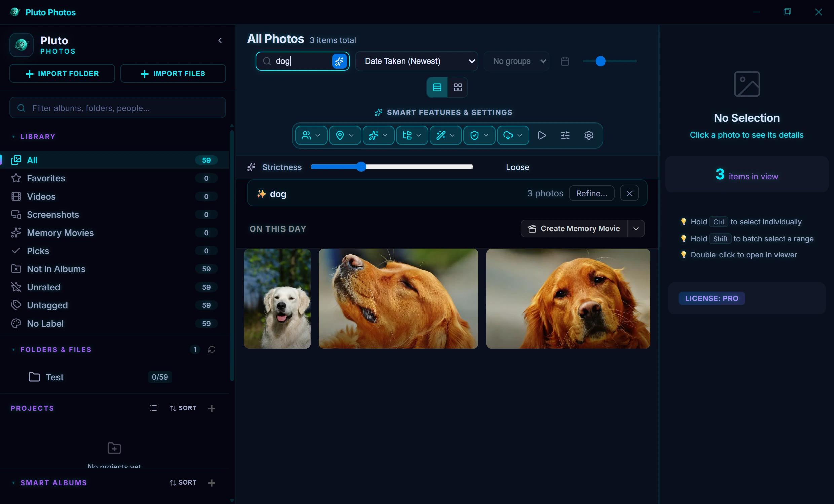Open Memory Movies library item
834x504 pixels.
(114, 233)
